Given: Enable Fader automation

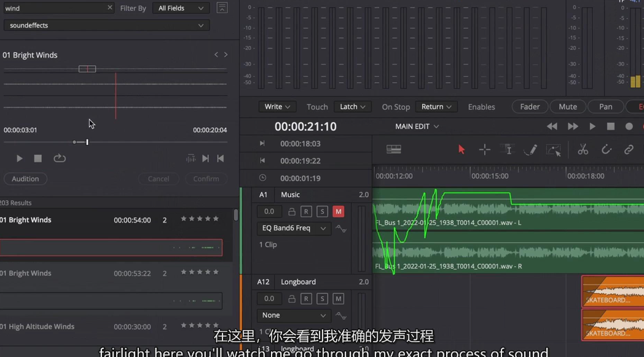Looking at the screenshot, I should 530,107.
